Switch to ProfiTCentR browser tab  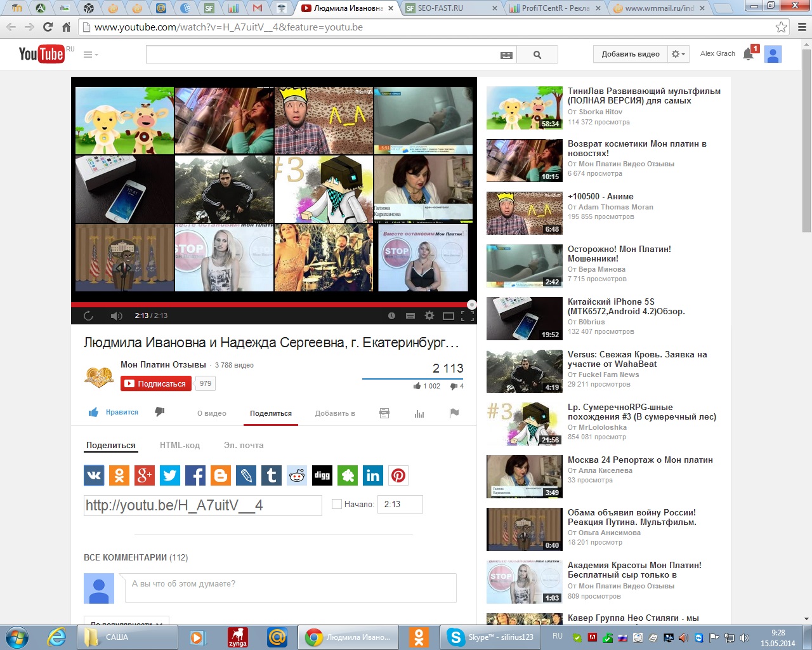556,8
